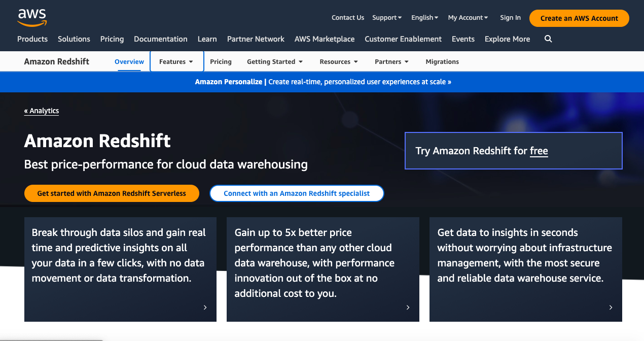Click Try Amazon Redshift for free box
Image resolution: width=644 pixels, height=341 pixels.
513,151
